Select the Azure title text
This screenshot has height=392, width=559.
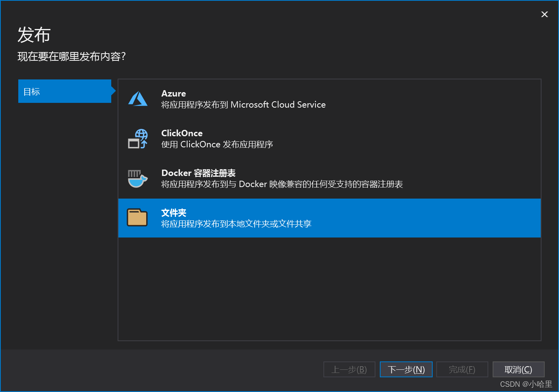coord(174,94)
